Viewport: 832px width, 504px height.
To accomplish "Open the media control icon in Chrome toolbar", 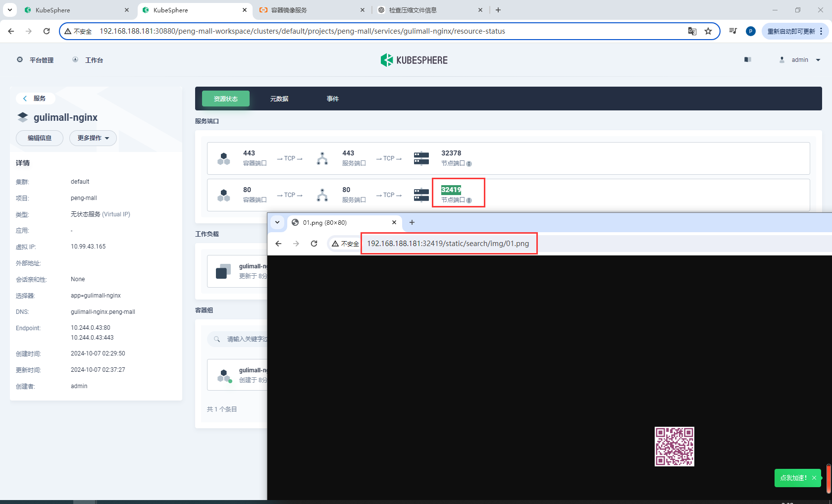I will coord(733,31).
